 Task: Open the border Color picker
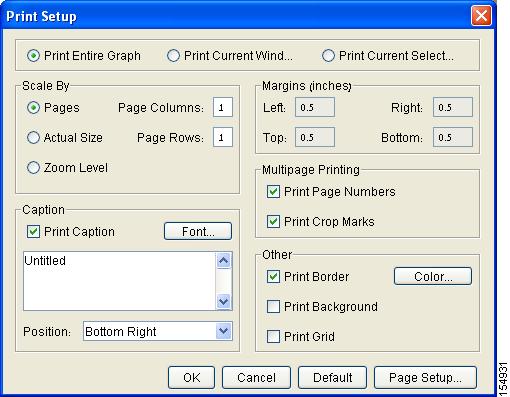(x=433, y=276)
